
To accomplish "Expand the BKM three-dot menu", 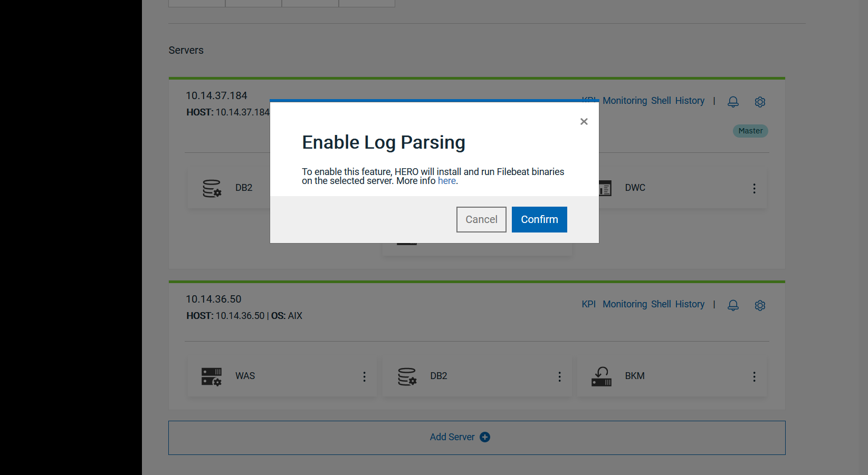I will click(x=754, y=376).
